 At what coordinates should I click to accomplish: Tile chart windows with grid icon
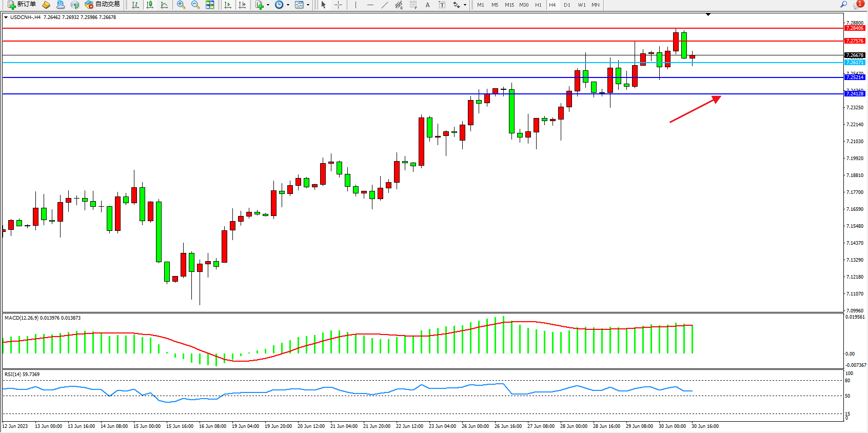[x=210, y=5]
